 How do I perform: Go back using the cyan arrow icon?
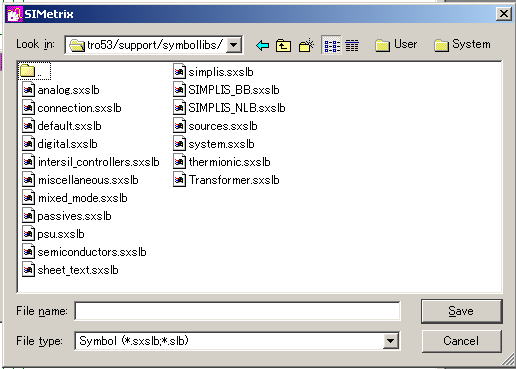[x=262, y=45]
